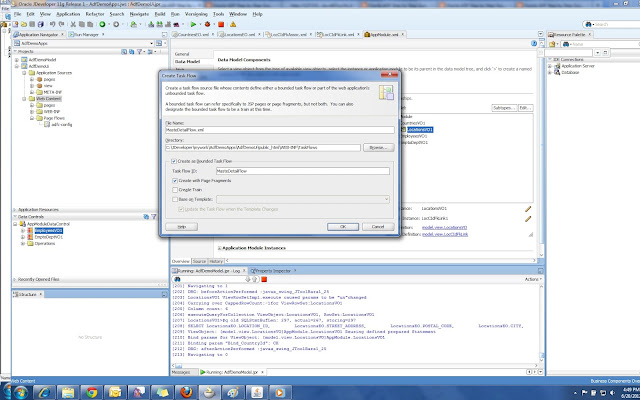Click the red Debug bug icon
The width and height of the screenshot is (640, 400).
[207, 24]
